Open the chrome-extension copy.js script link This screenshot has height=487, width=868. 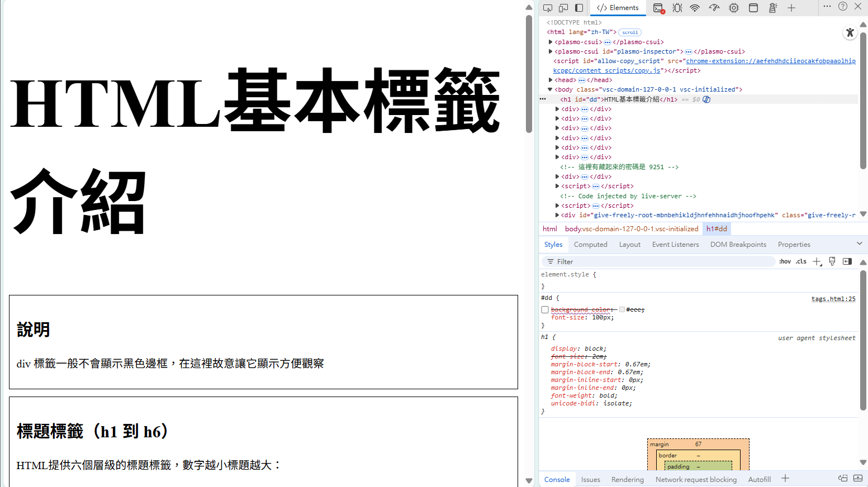704,66
